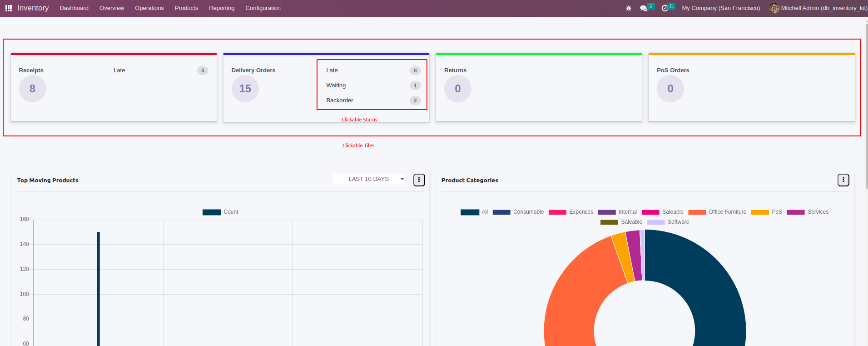
Task: Open the Late status in Receipts tile
Action: tap(161, 70)
